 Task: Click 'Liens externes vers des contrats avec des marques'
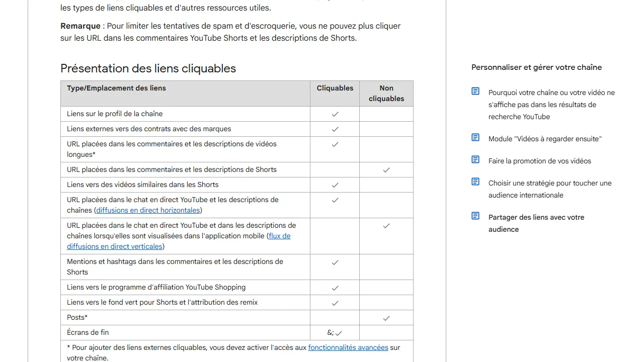[149, 129]
